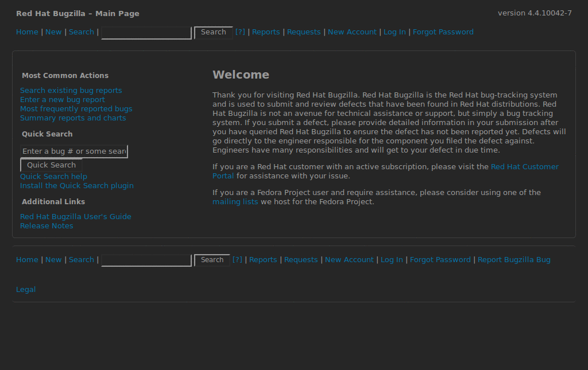This screenshot has height=370, width=588.
Task: Select Enter a new bug report
Action: coord(62,100)
